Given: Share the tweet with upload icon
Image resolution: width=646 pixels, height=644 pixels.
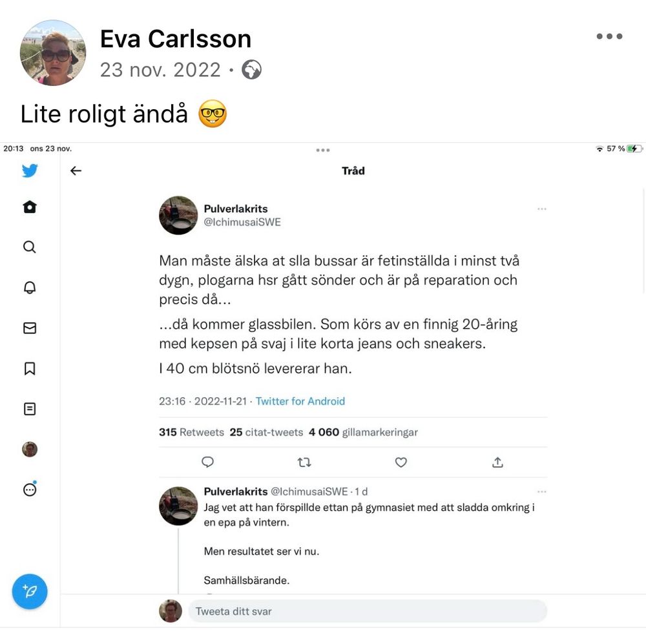Looking at the screenshot, I should [x=497, y=462].
